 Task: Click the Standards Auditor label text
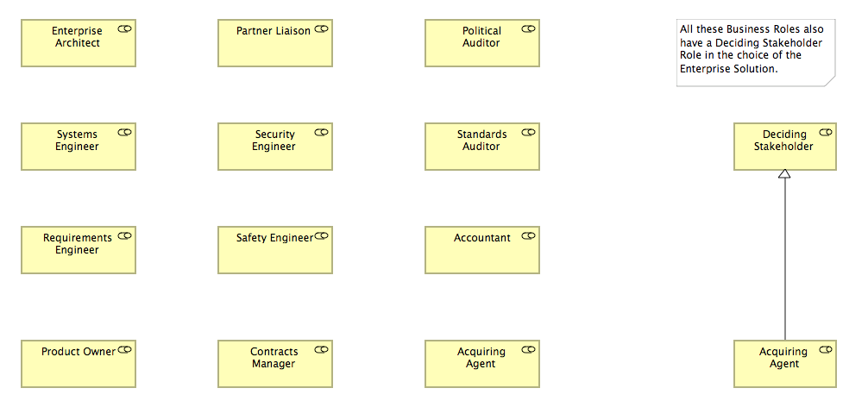click(481, 141)
